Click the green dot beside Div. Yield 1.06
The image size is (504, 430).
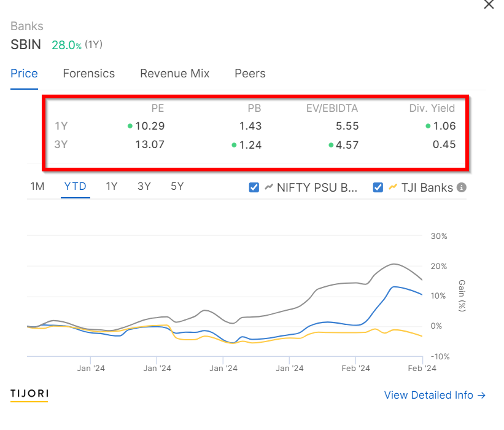click(x=428, y=126)
